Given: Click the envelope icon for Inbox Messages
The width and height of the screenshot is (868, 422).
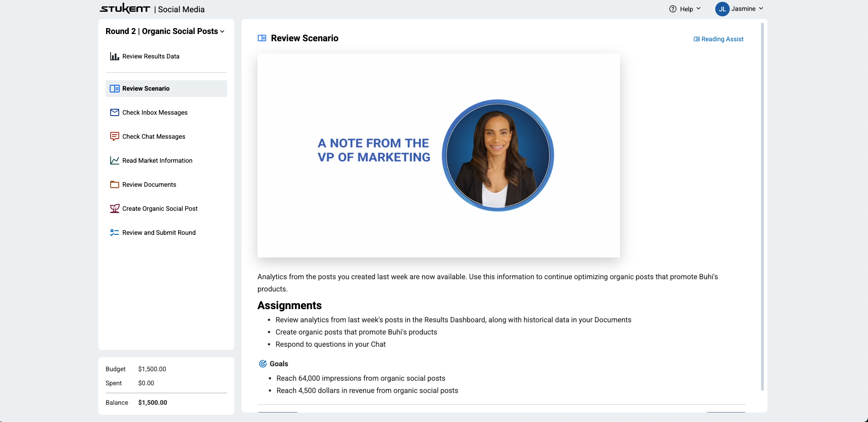Looking at the screenshot, I should click(x=115, y=112).
